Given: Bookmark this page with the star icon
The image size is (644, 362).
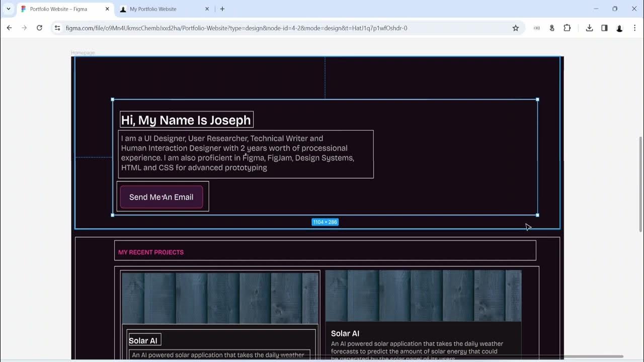Looking at the screenshot, I should (x=516, y=28).
